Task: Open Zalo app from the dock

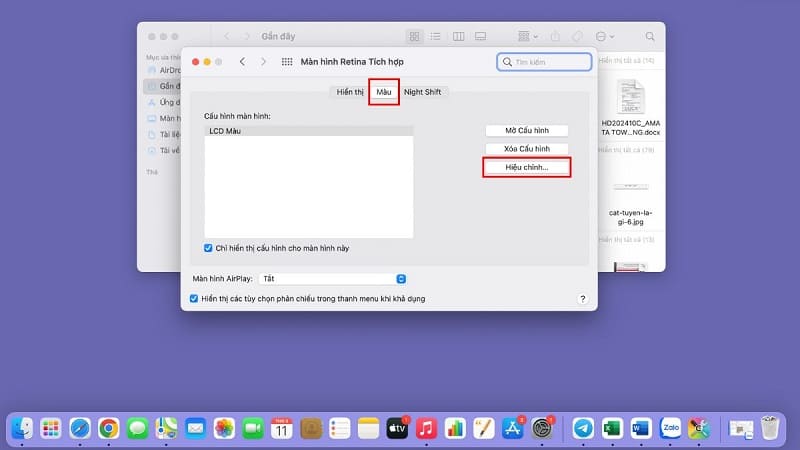Action: point(670,428)
